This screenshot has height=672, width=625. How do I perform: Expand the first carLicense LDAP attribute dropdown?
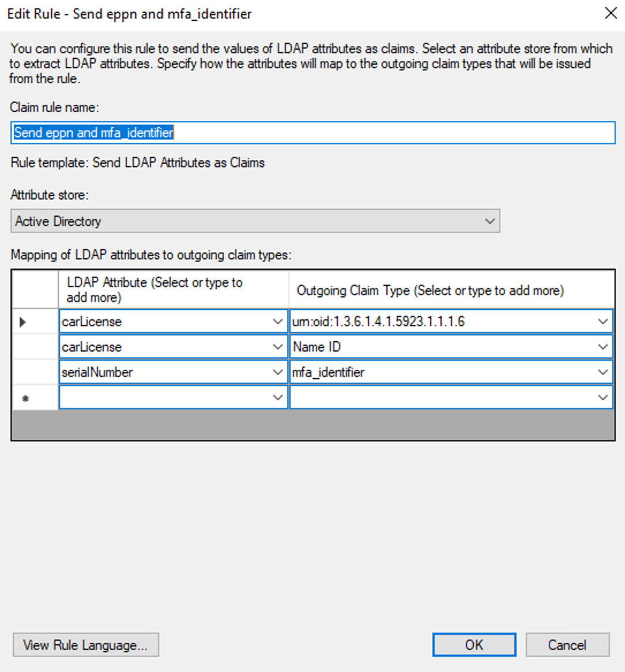tap(277, 322)
